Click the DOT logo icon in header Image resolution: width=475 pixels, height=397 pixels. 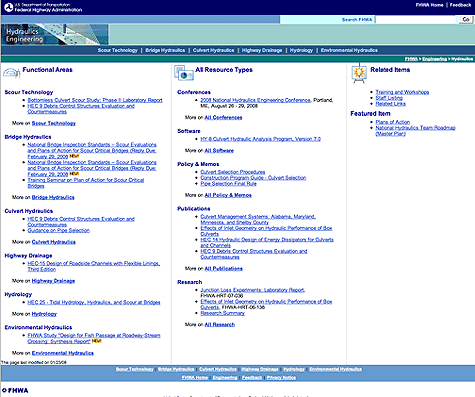[x=8, y=7]
